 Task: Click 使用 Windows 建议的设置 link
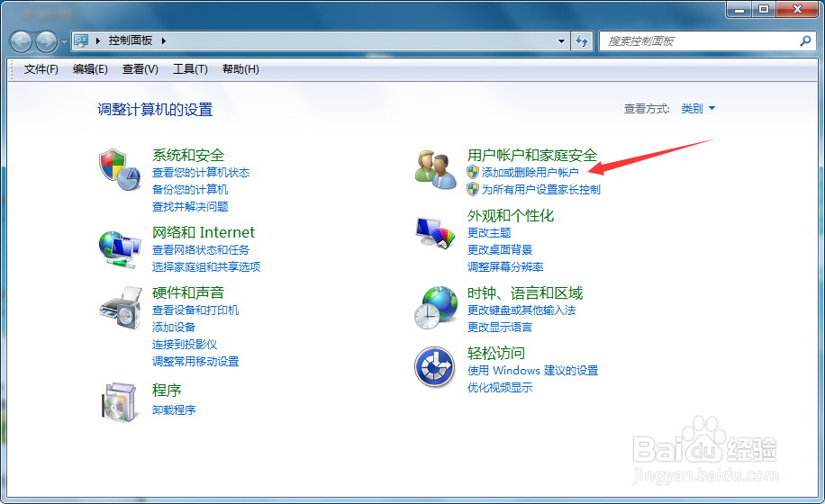tap(532, 371)
